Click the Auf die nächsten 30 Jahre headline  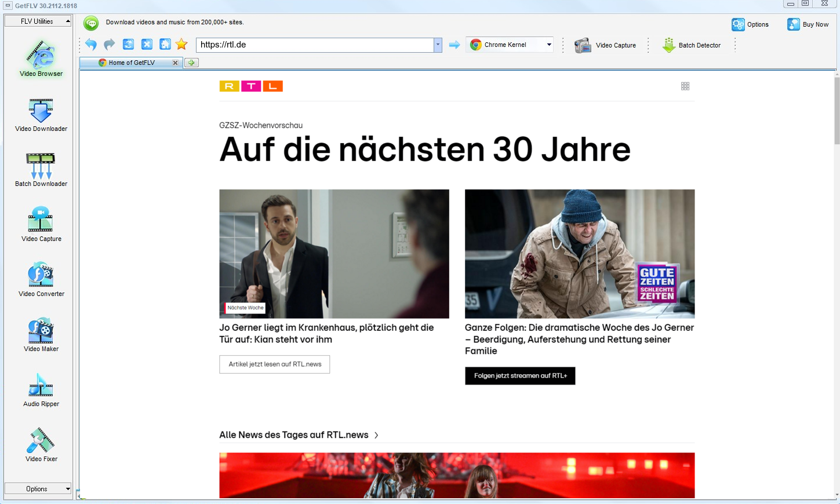(x=425, y=149)
